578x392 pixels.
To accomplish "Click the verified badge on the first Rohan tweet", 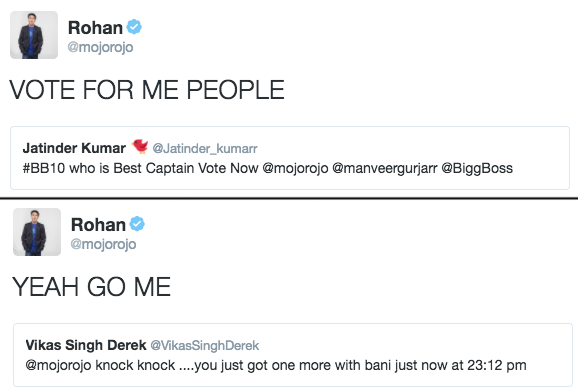I will click(134, 27).
